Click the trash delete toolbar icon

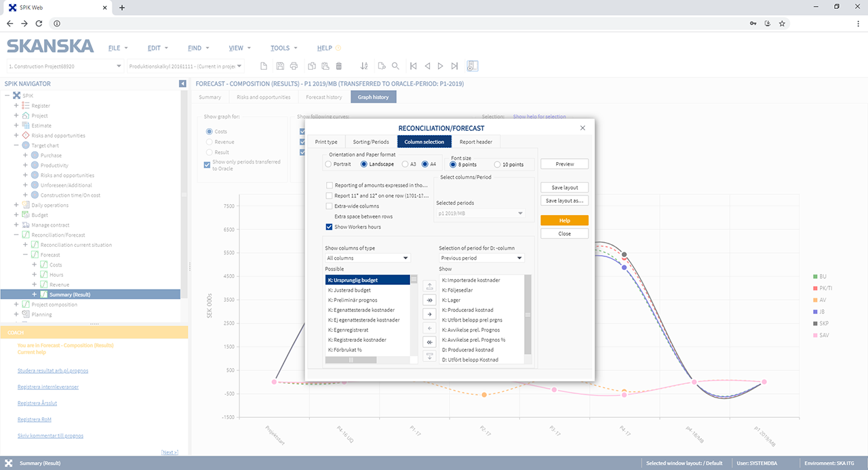[339, 66]
